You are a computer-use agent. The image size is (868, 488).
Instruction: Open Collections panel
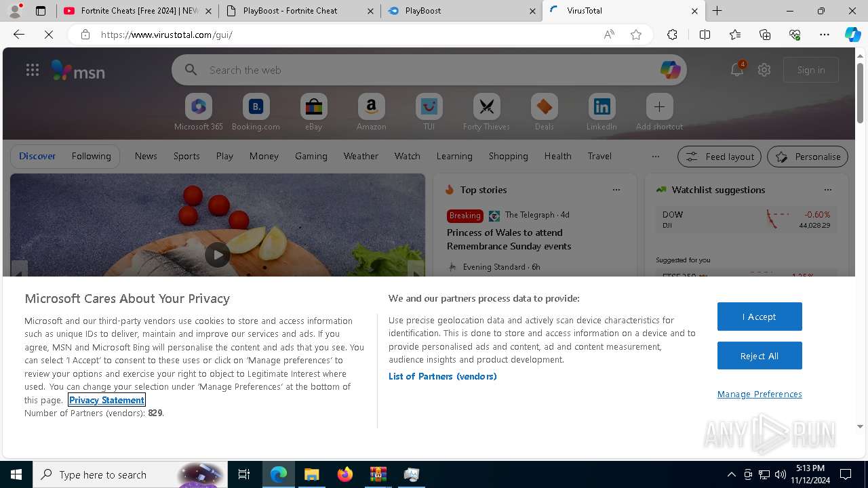pyautogui.click(x=765, y=35)
